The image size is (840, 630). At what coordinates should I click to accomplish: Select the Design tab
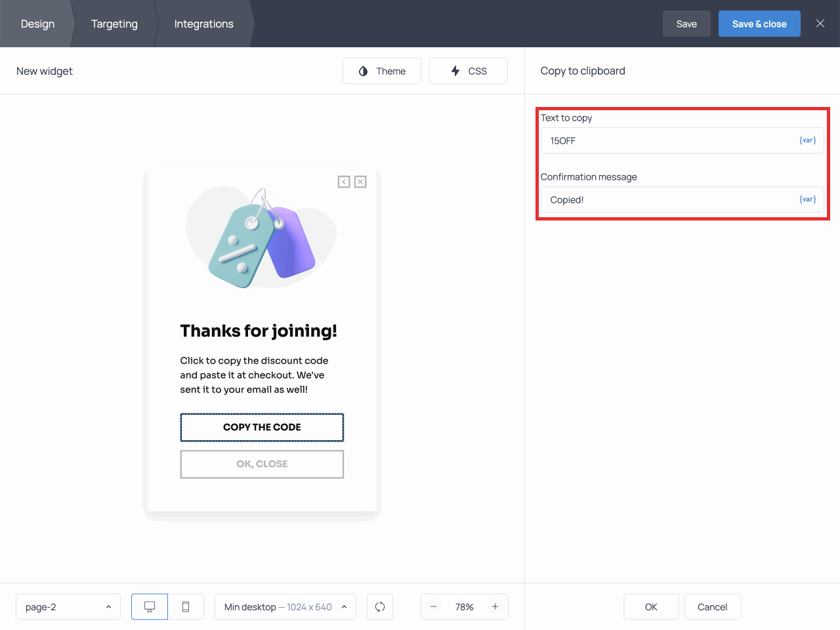click(37, 24)
